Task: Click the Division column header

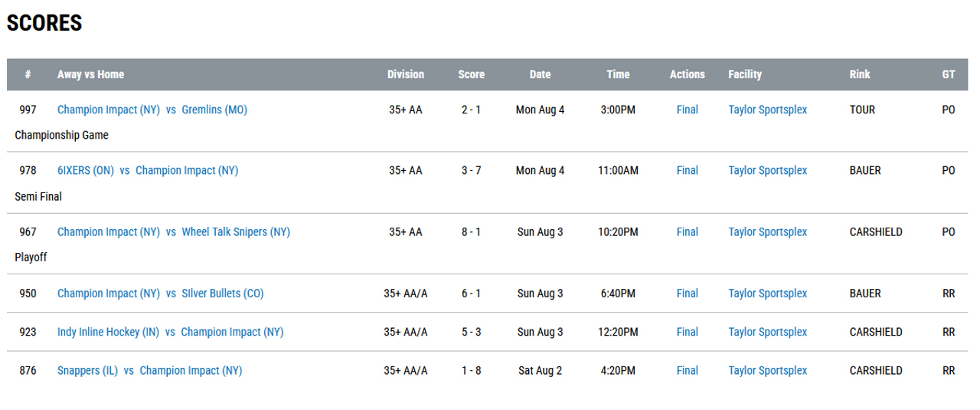Action: coord(406,74)
